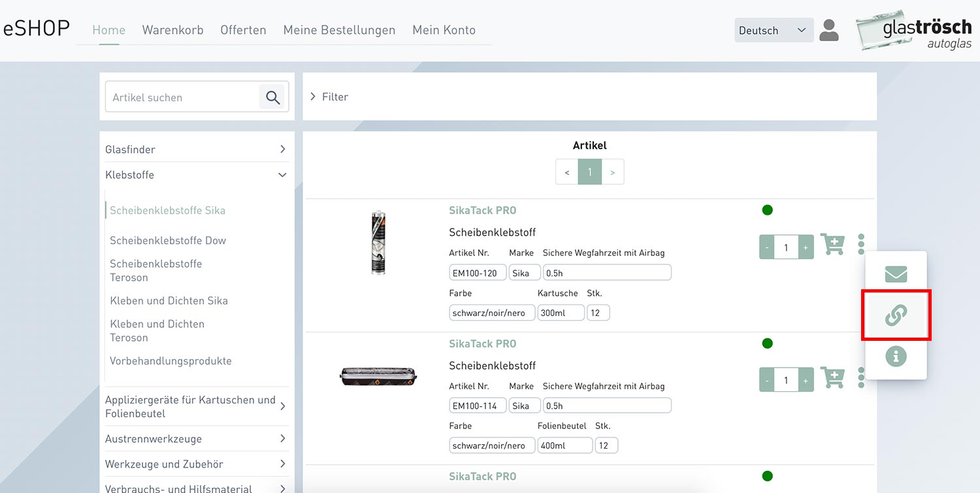Show article info via info icon
The height and width of the screenshot is (493, 980).
point(896,356)
